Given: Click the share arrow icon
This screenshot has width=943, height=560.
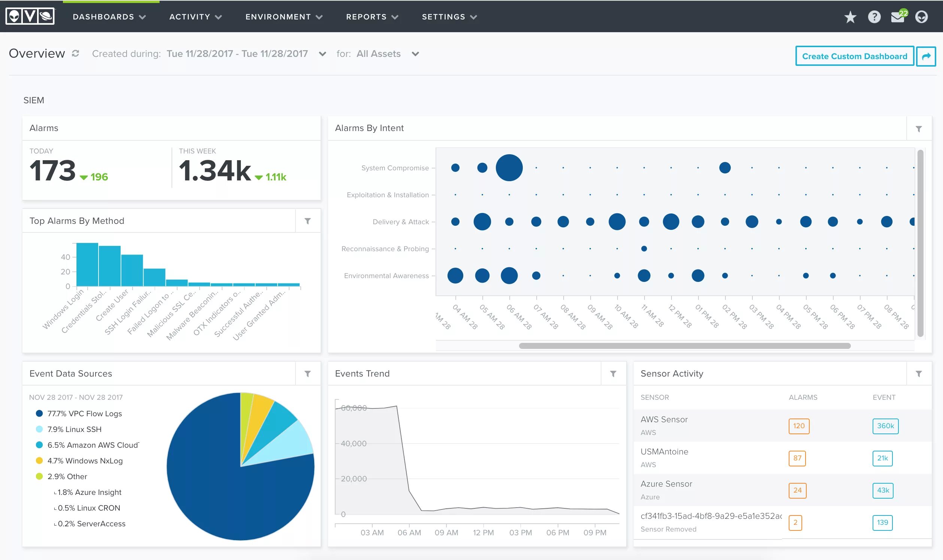Looking at the screenshot, I should click(x=926, y=56).
